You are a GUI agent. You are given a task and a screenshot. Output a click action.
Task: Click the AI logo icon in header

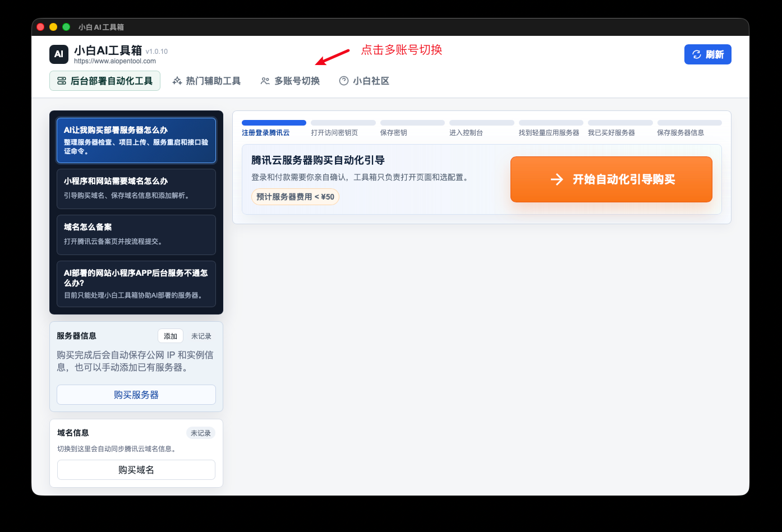59,54
